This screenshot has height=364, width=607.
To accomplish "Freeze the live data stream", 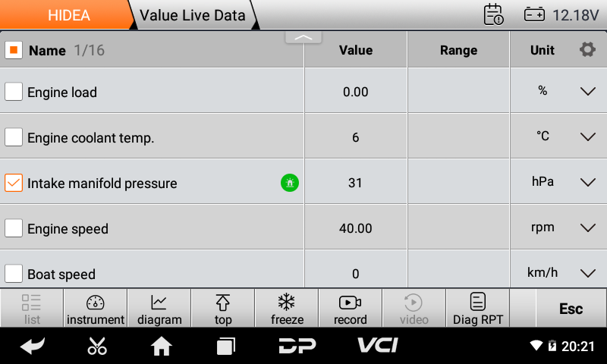I will 287,309.
